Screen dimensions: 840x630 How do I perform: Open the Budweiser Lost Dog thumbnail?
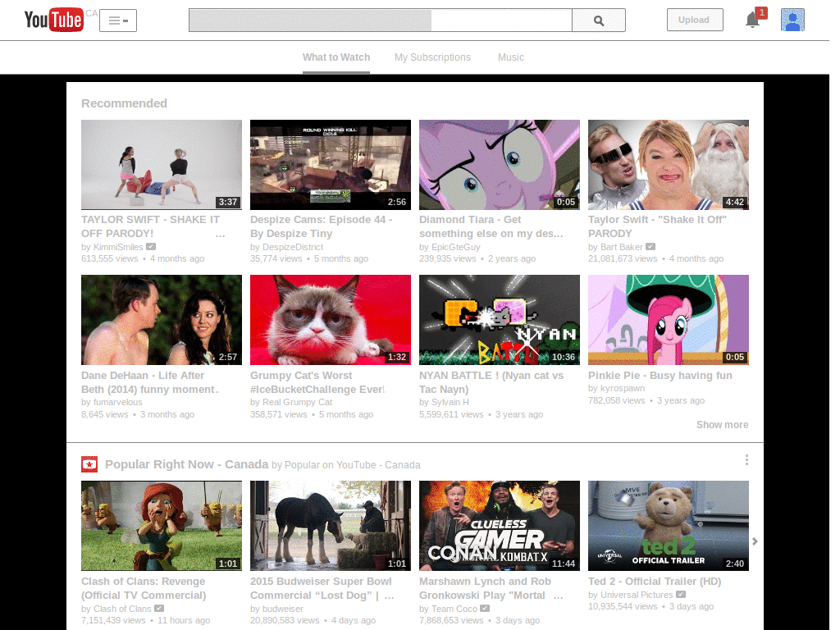tap(331, 526)
